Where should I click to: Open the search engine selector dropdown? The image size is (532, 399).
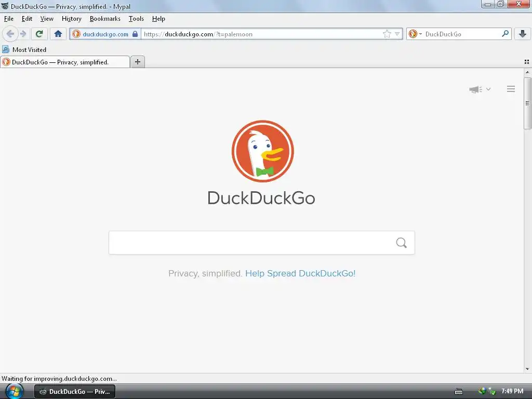click(x=415, y=34)
